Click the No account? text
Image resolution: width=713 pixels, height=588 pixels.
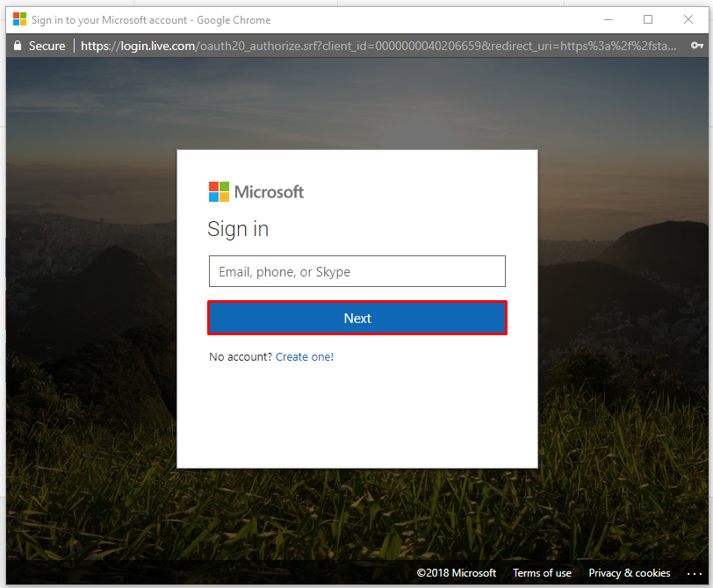coord(241,356)
